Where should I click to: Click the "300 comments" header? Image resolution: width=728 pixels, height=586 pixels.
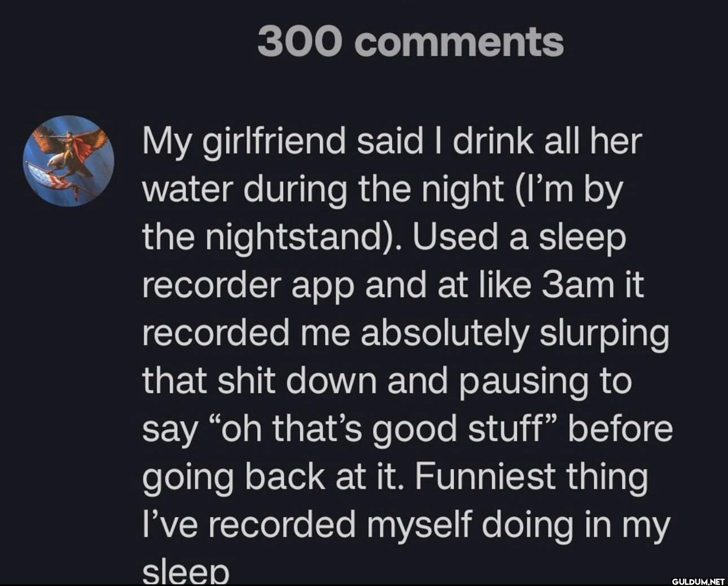click(410, 42)
